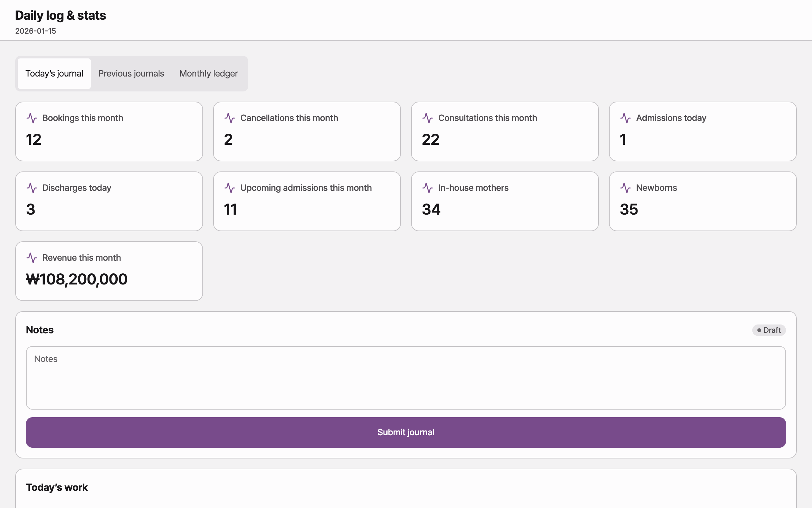Click the pulse icon beside Bookings this month
812x508 pixels.
click(31, 118)
